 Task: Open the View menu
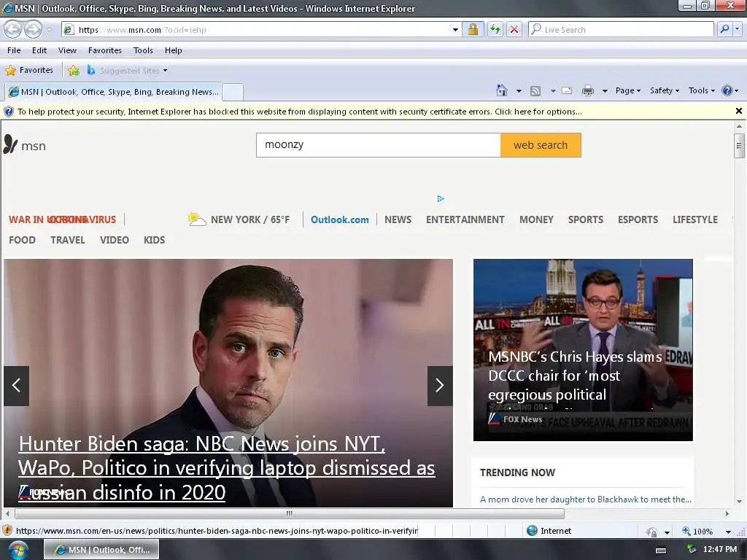67,50
